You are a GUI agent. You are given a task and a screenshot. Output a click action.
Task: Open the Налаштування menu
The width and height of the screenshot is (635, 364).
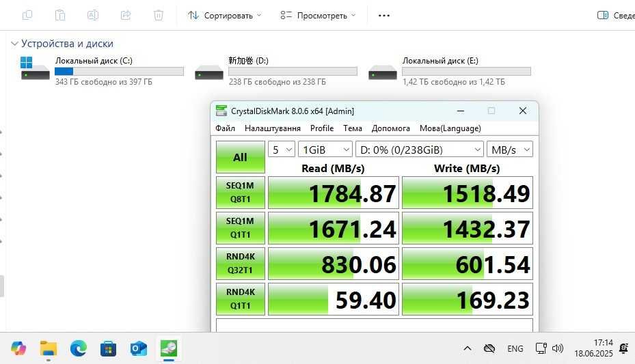(x=273, y=128)
